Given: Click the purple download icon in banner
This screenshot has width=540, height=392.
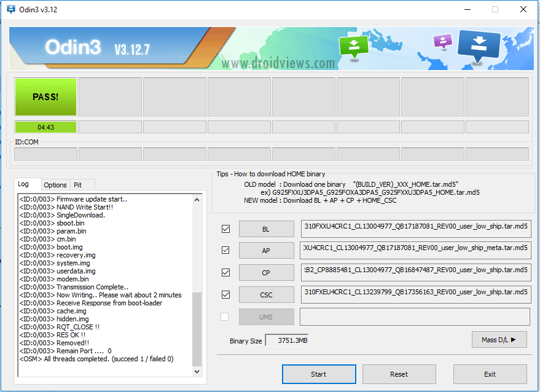Looking at the screenshot, I should tap(442, 41).
